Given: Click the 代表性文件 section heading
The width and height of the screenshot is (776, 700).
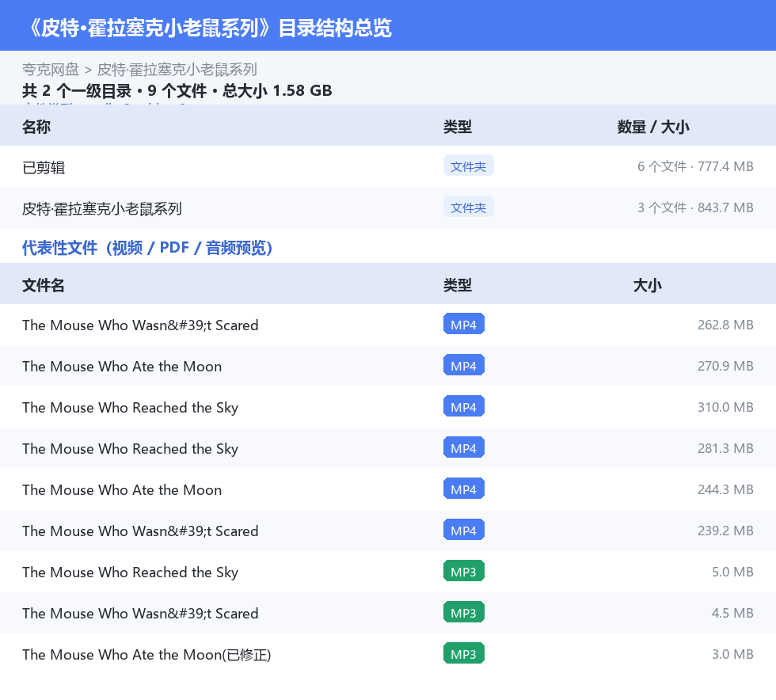Looking at the screenshot, I should [x=147, y=248].
